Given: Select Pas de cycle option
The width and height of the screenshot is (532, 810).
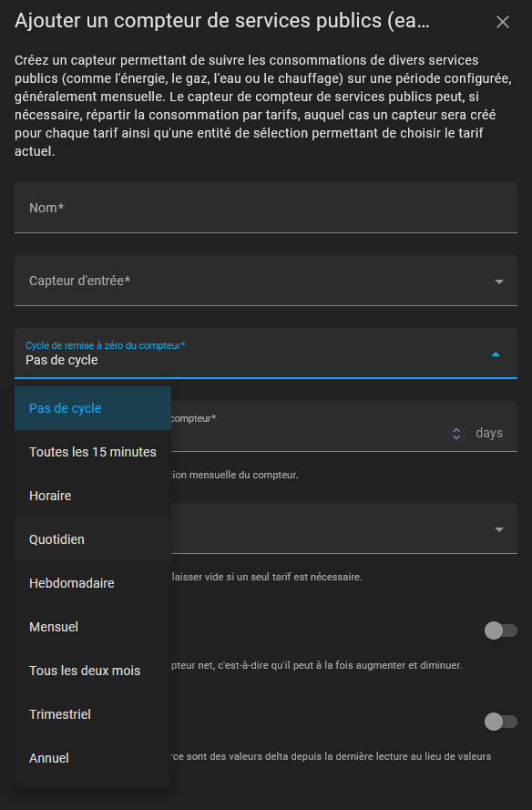Looking at the screenshot, I should pos(93,408).
